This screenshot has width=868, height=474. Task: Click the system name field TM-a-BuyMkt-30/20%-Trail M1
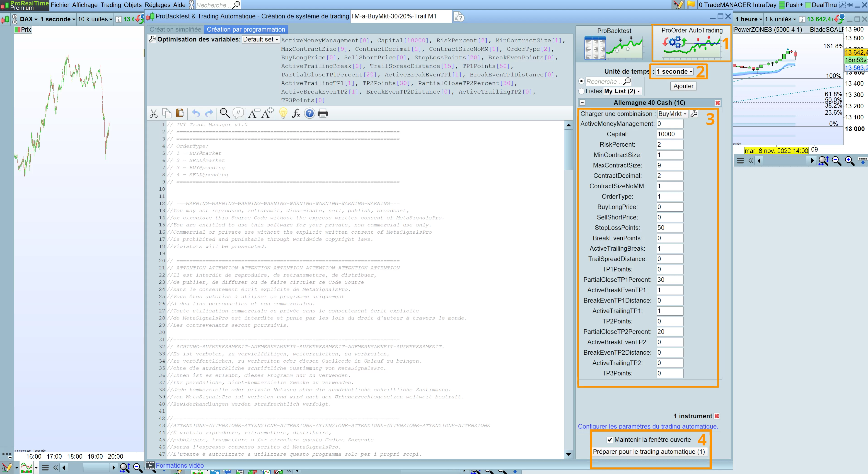(401, 17)
